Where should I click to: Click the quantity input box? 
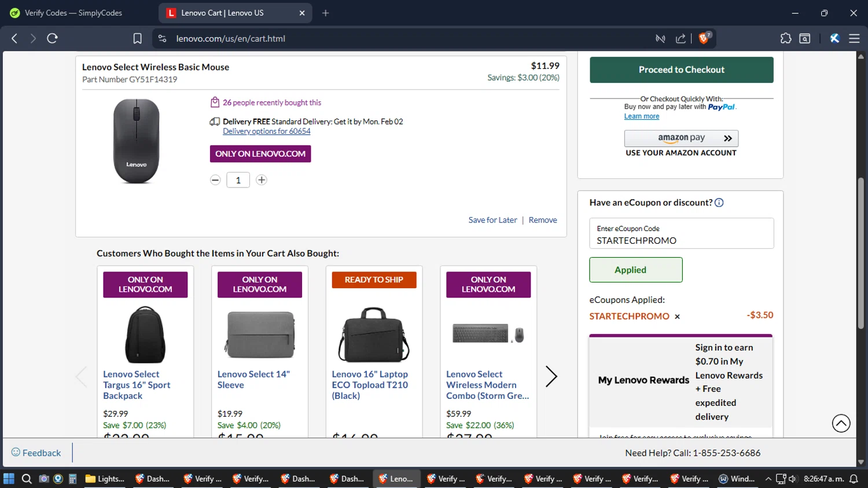pos(238,180)
